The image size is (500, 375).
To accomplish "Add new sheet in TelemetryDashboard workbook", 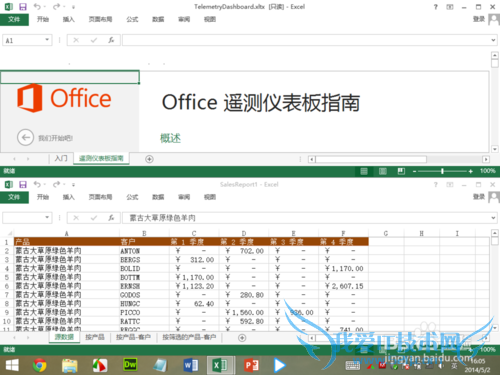I will 149,159.
